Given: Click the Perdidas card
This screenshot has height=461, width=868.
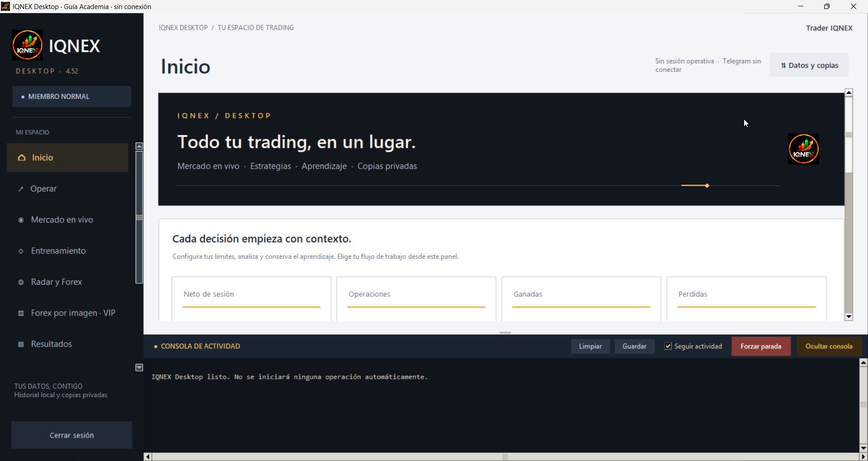Looking at the screenshot, I should point(746,299).
